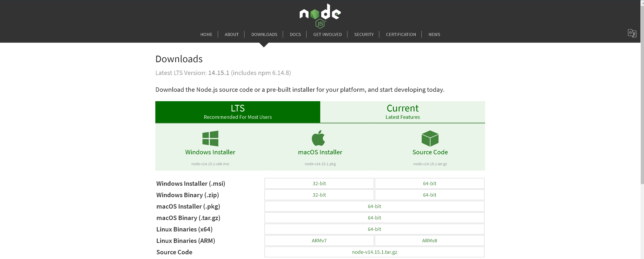Select Linux Binaries ARMv8 option

(x=429, y=241)
